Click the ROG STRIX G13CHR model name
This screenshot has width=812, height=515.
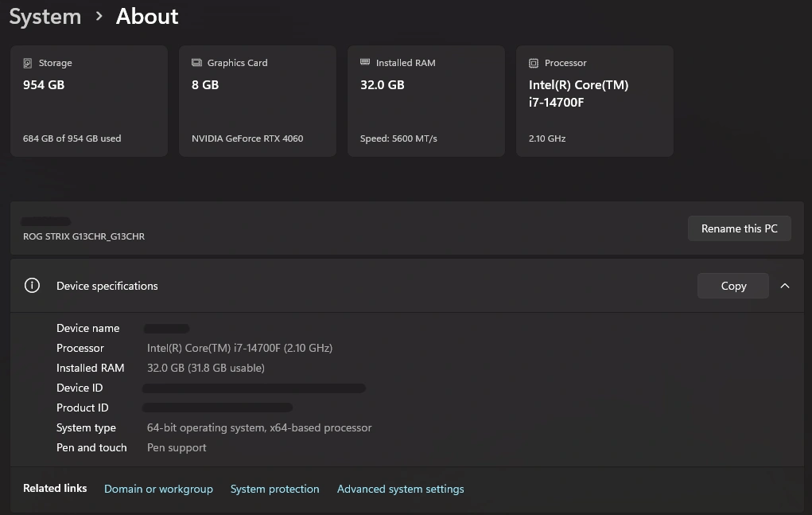(x=84, y=236)
